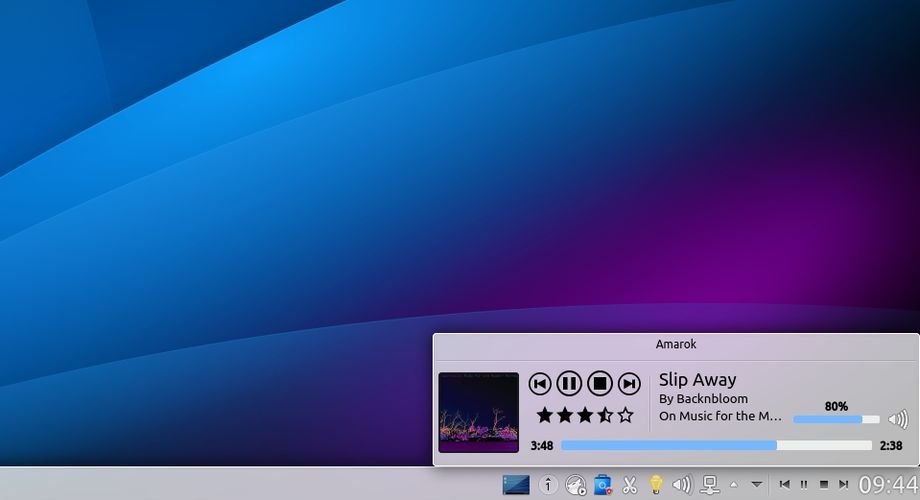
Task: Set rating to five stars
Action: [625, 414]
